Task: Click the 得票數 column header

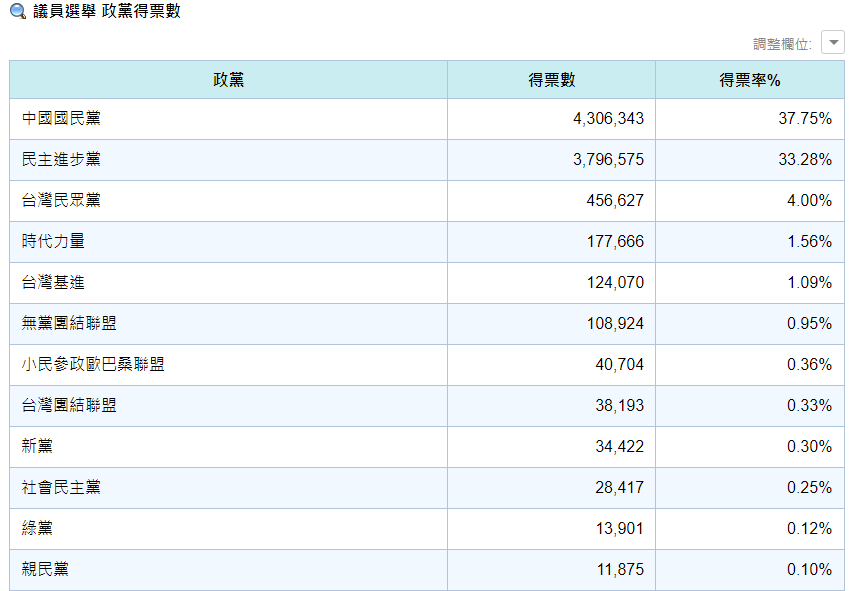Action: [551, 80]
